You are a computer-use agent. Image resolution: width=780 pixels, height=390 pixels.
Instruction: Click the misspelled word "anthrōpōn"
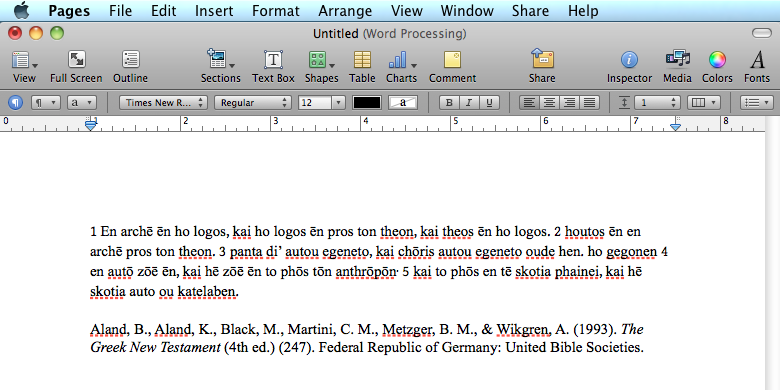[x=366, y=272]
